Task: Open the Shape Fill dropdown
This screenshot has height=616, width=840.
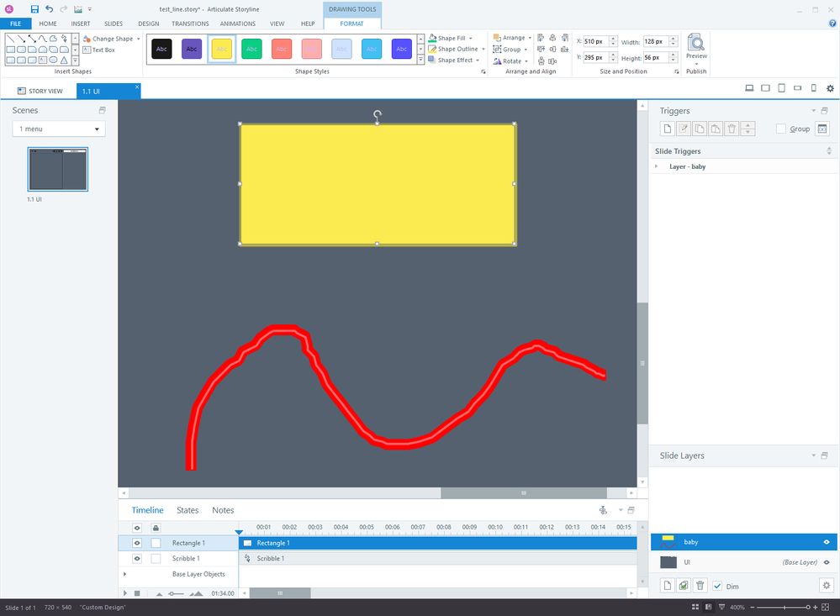Action: click(451, 38)
